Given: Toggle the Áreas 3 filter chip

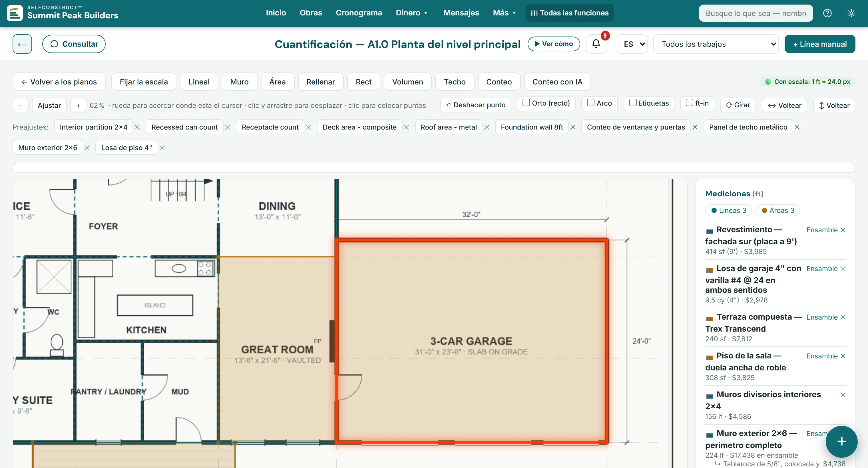Looking at the screenshot, I should (x=778, y=210).
